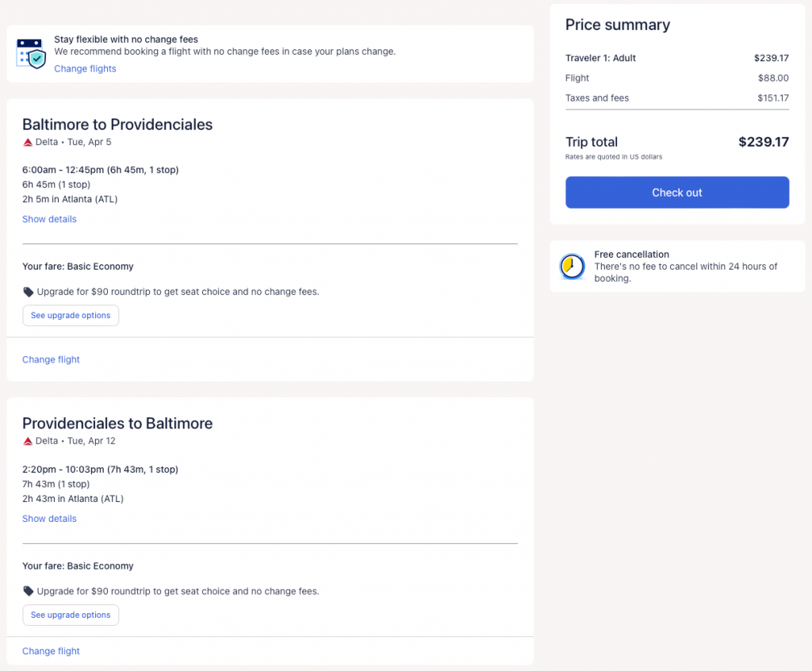Image resolution: width=812 pixels, height=671 pixels.
Task: Expand Show details for Providenciales to Baltimore
Action: click(x=49, y=519)
